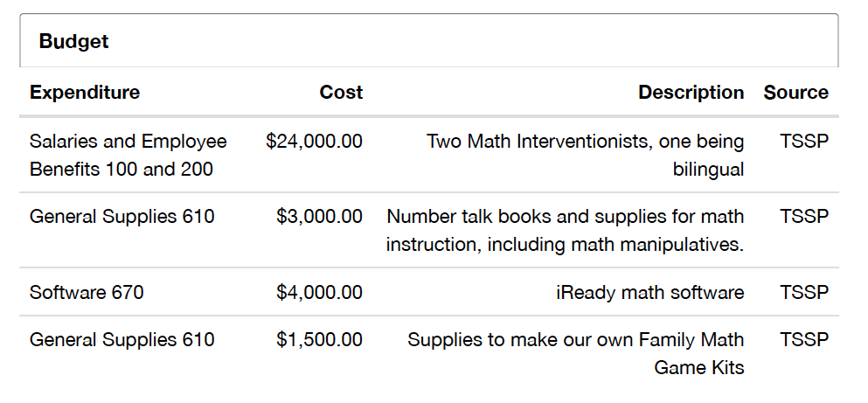
Task: Select first General Supplies 610 entry
Action: click(x=122, y=216)
